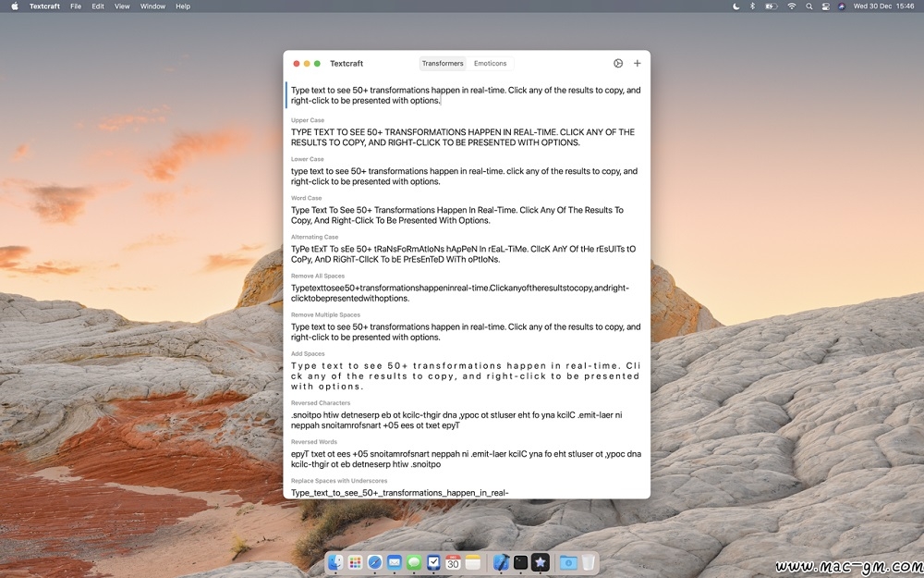Toggle Do Not Disturb moon icon
The height and width of the screenshot is (578, 924).
click(736, 6)
